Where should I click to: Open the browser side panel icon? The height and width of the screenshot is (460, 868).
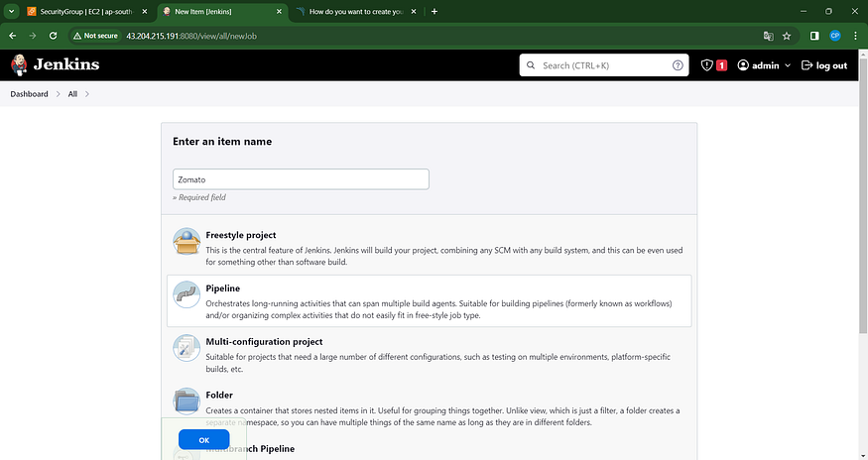(814, 36)
